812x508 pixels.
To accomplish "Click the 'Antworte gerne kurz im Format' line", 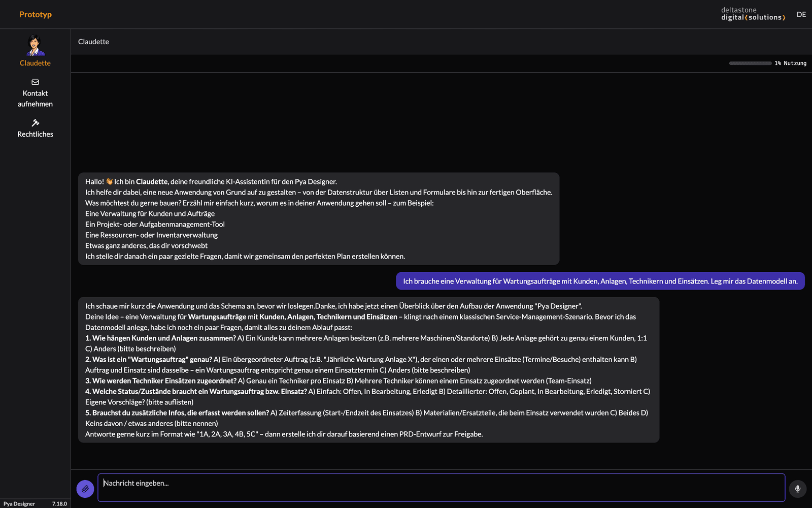I will point(284,434).
